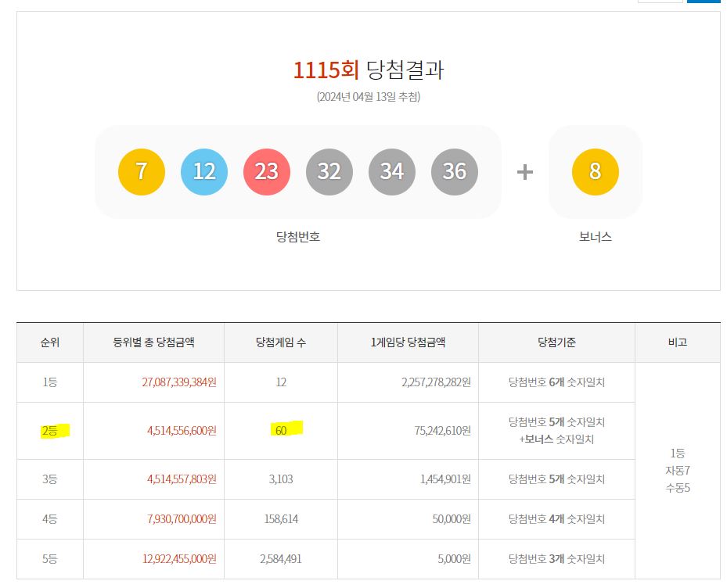Screen dimensions: 727x588
Task: Open the first prize amount 27,087,339,384원
Action: click(x=153, y=382)
